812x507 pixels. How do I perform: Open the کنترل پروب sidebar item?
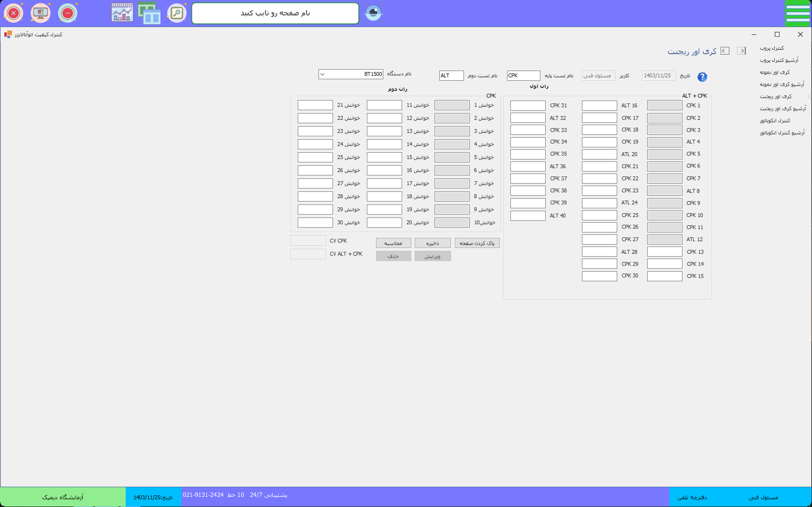click(772, 48)
